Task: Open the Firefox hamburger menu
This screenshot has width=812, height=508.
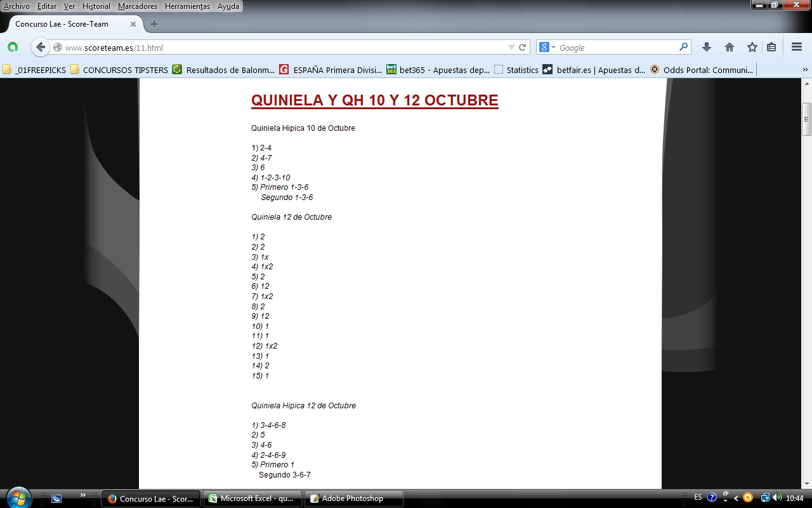Action: 797,47
